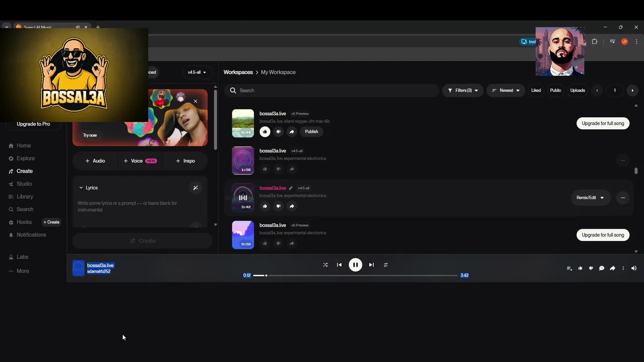Image resolution: width=644 pixels, height=362 pixels.
Task: Dislike the 1:56 song
Action: [278, 169]
